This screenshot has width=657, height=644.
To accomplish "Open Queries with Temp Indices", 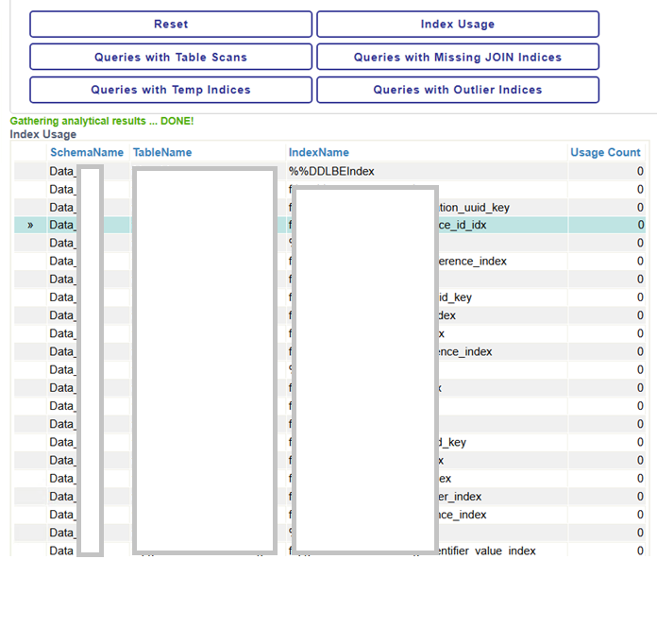I will click(171, 91).
